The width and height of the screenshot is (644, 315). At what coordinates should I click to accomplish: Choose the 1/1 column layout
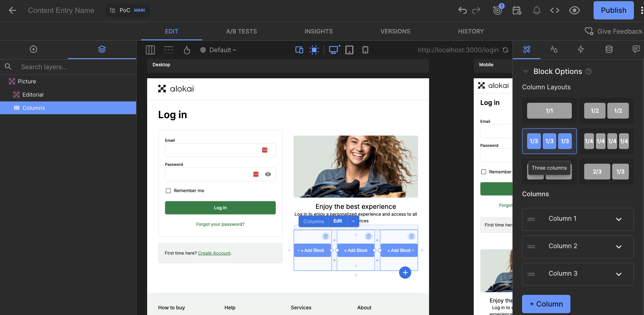(549, 110)
